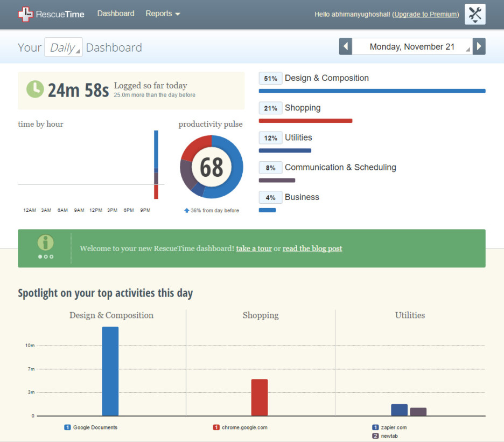
Task: Click the zapier.com legend badge
Action: pos(375,427)
